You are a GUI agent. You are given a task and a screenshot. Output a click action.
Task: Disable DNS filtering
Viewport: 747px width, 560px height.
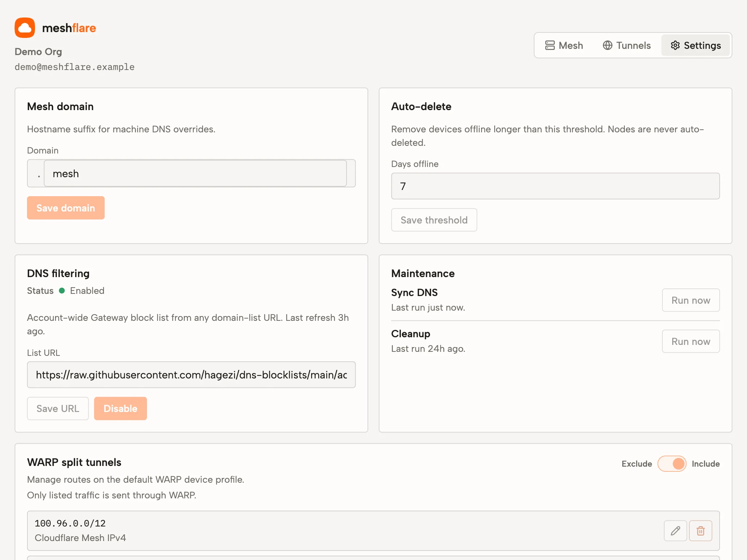120,408
